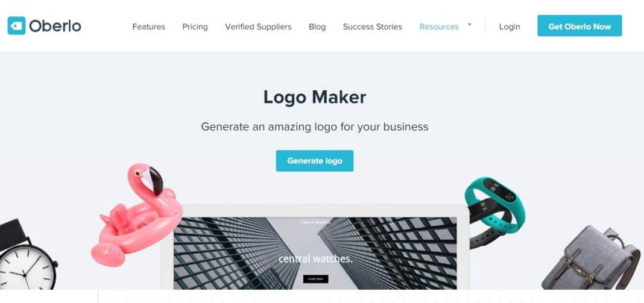Expand the Resources dropdown arrow
The height and width of the screenshot is (303, 644).
pos(470,25)
